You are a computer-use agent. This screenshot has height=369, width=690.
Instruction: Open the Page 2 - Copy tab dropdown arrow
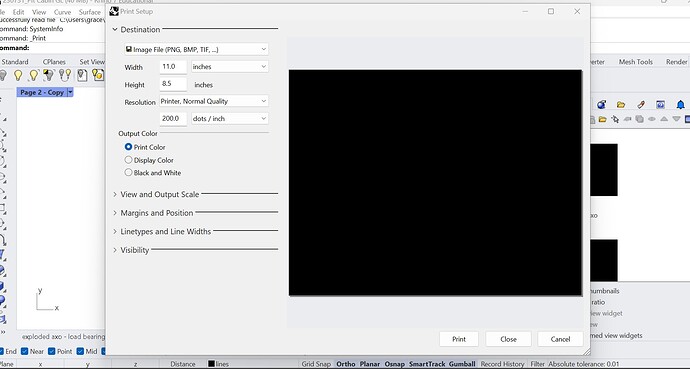(70, 92)
